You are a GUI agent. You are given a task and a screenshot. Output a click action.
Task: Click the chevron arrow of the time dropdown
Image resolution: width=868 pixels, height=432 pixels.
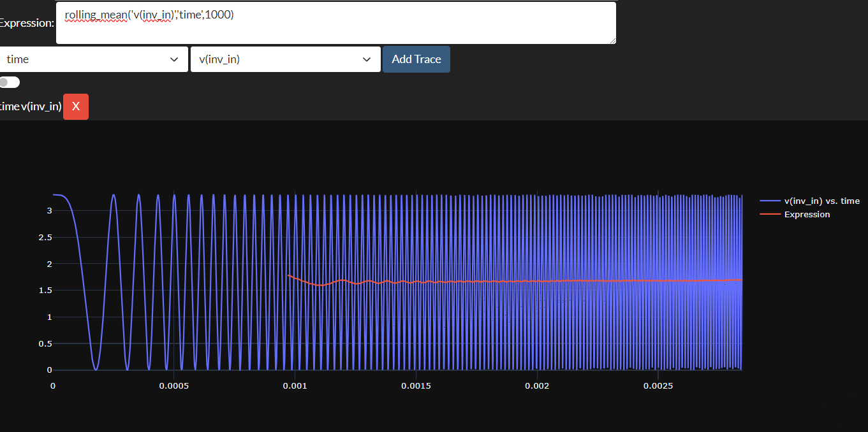click(174, 59)
